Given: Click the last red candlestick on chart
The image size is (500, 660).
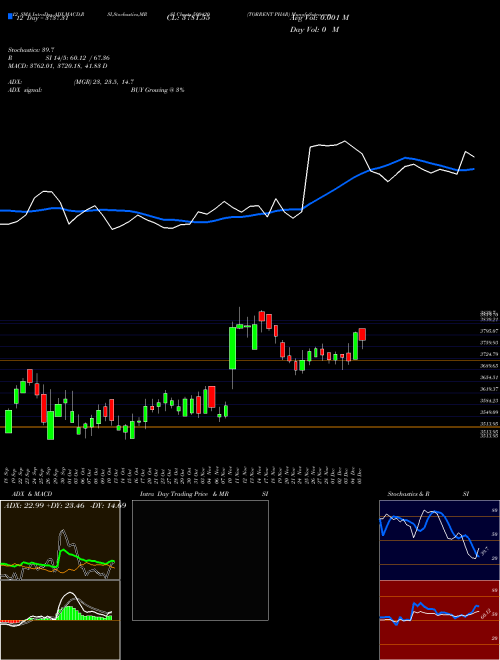Looking at the screenshot, I should [x=362, y=334].
